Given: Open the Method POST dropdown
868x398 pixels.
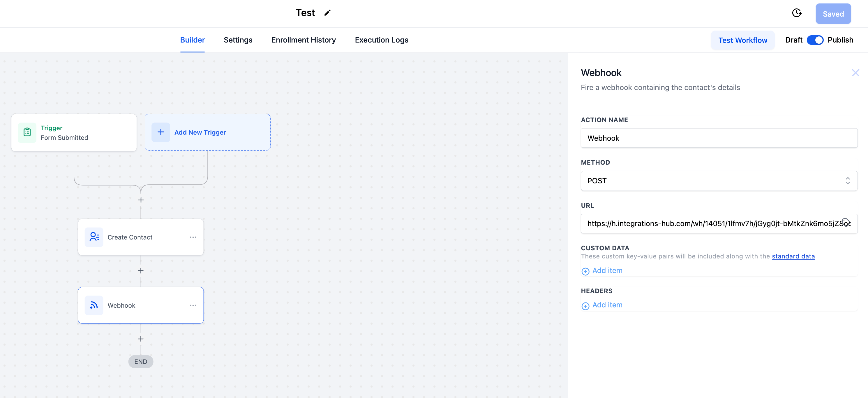Looking at the screenshot, I should [719, 181].
